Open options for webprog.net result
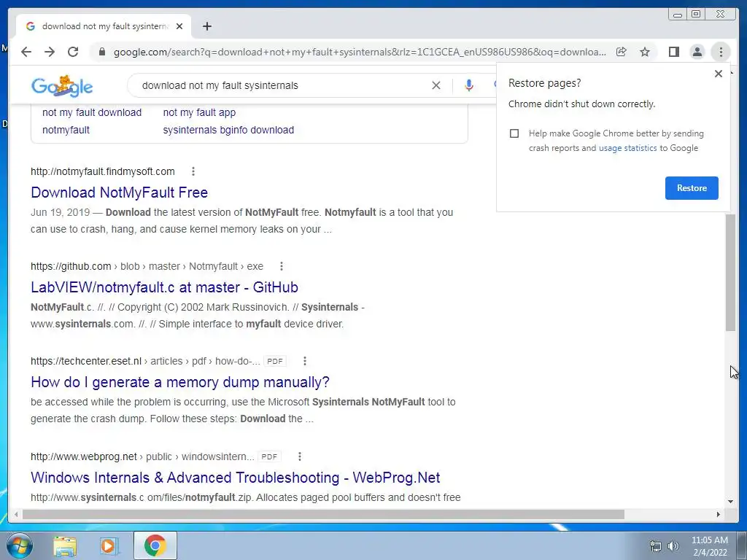 300,456
